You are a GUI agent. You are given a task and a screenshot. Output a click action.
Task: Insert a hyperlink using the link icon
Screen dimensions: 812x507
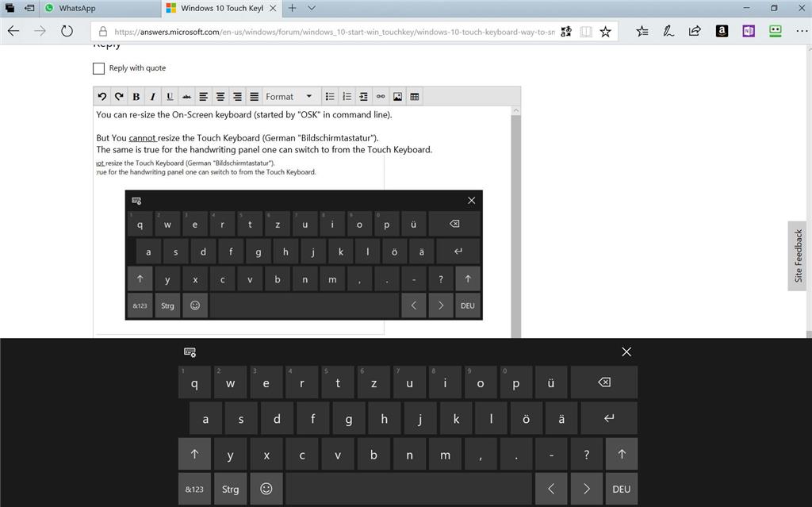click(x=380, y=96)
